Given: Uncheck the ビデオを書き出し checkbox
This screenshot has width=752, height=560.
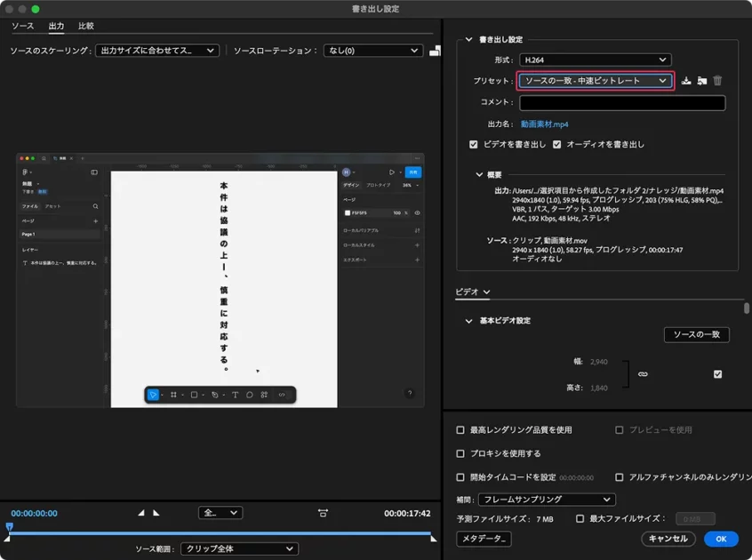Looking at the screenshot, I should click(x=474, y=144).
